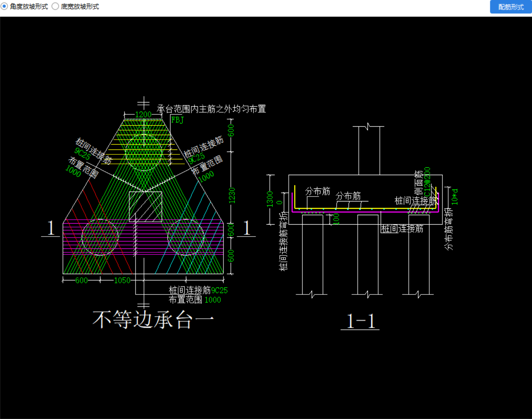Image resolution: width=532 pixels, height=419 pixels.
Task: Edit the 1300 cap height in section 1-1
Action: pos(270,199)
